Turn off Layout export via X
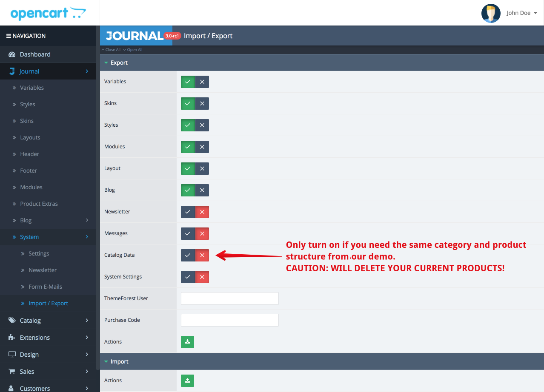Image resolution: width=544 pixels, height=392 pixels. click(x=202, y=168)
